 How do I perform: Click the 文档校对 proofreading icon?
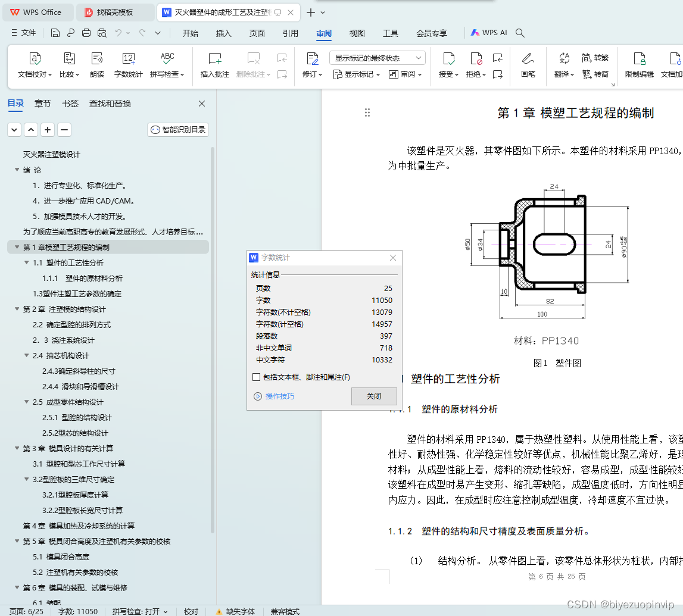[x=35, y=58]
